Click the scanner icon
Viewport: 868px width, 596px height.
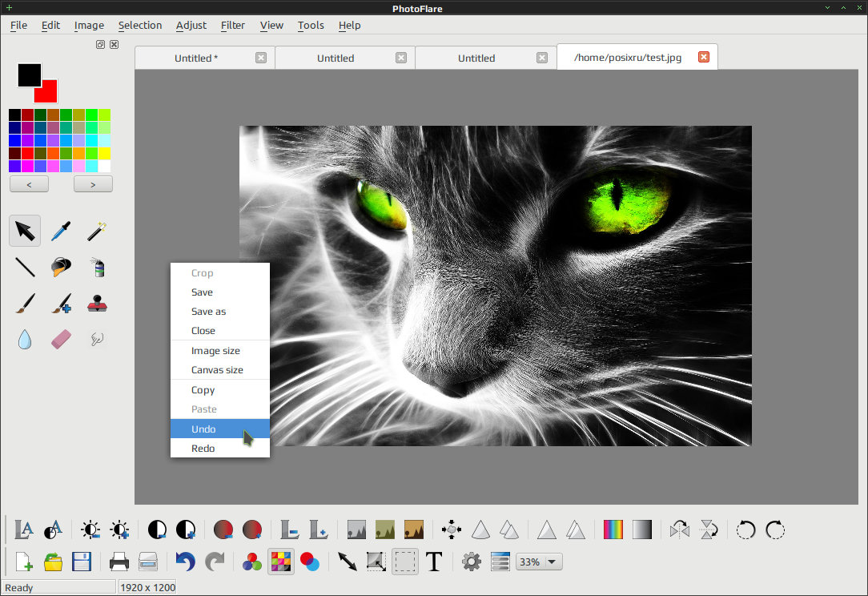pos(148,562)
